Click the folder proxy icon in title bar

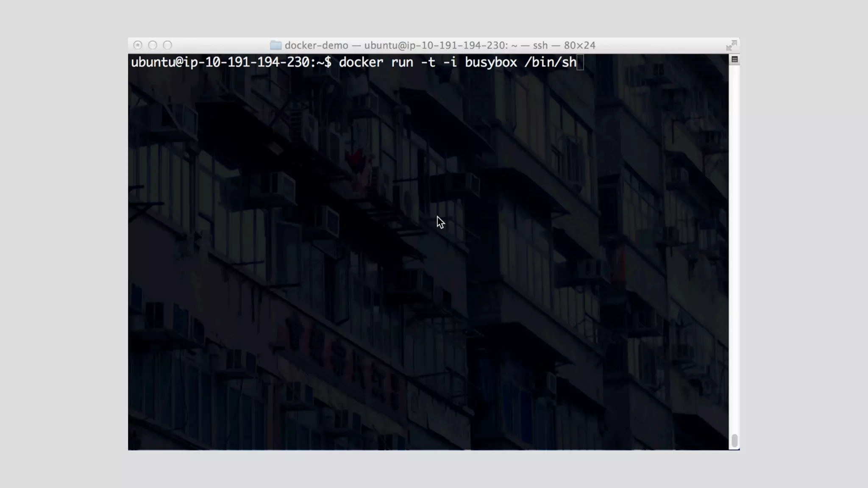pos(275,45)
